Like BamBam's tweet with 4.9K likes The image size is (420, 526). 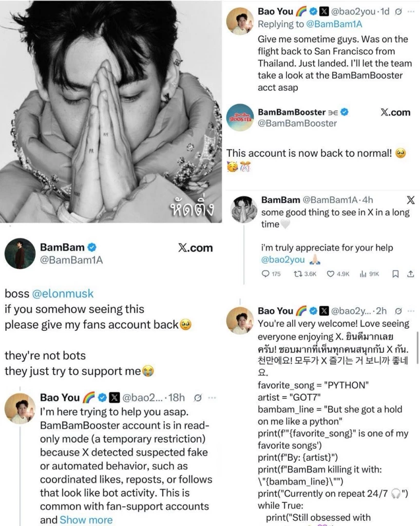tap(331, 274)
